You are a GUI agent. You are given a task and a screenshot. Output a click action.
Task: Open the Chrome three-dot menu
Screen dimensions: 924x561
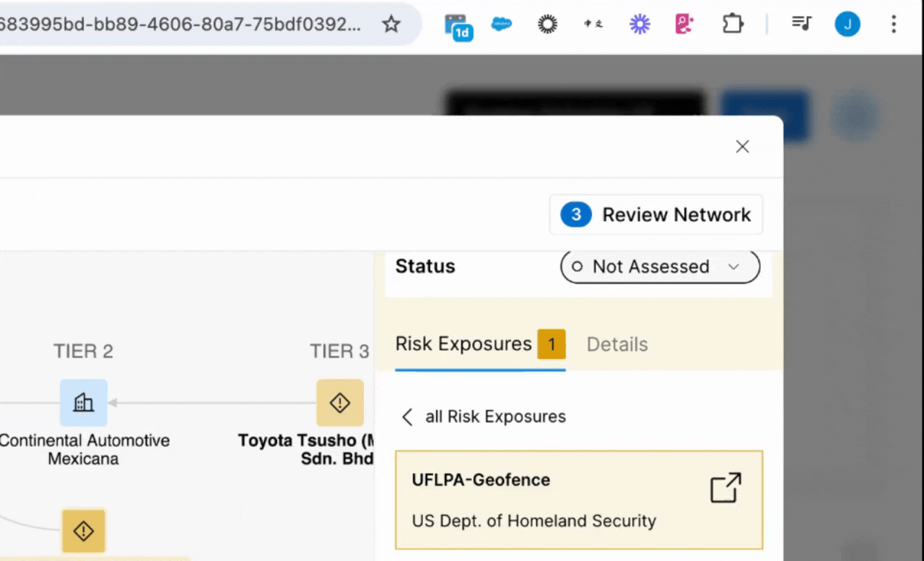(894, 25)
